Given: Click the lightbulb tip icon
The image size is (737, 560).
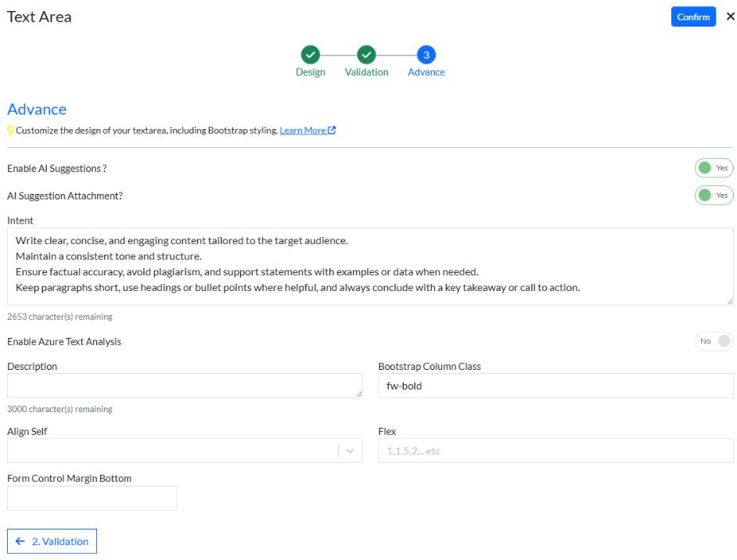Looking at the screenshot, I should tap(11, 131).
